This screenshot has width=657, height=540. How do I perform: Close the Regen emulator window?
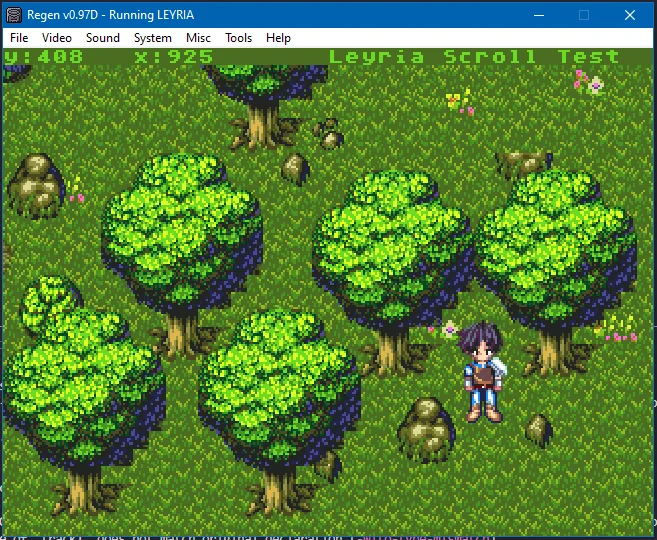point(630,15)
